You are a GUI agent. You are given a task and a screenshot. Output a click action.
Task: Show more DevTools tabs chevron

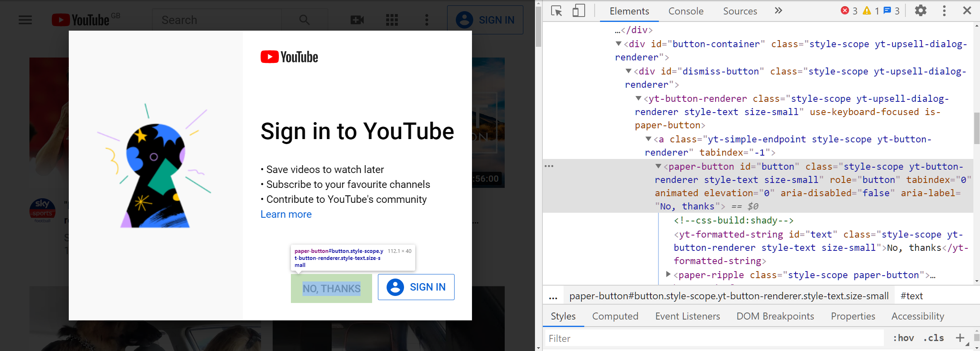pos(778,10)
